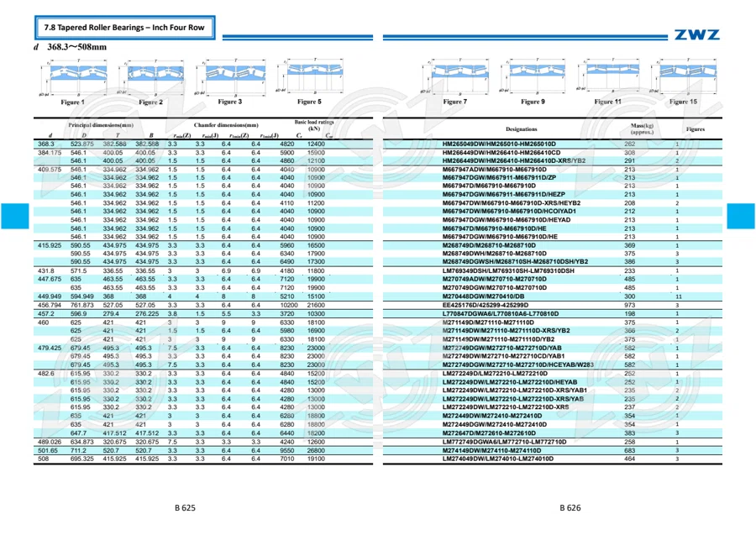This screenshot has height=535, width=756.
Task: Select designation 'M268749DGWSH/M268710SH-M268710DSH/YB2'
Action: click(515, 262)
